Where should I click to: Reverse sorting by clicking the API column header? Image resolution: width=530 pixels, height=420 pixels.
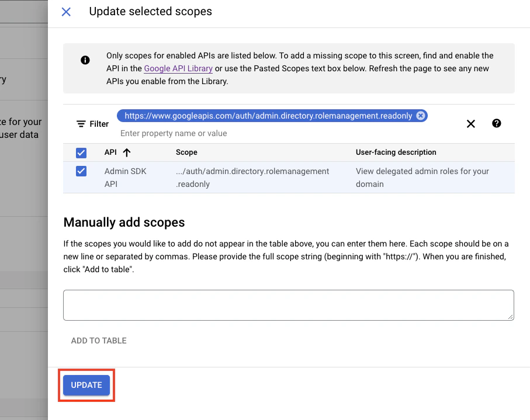pos(111,152)
